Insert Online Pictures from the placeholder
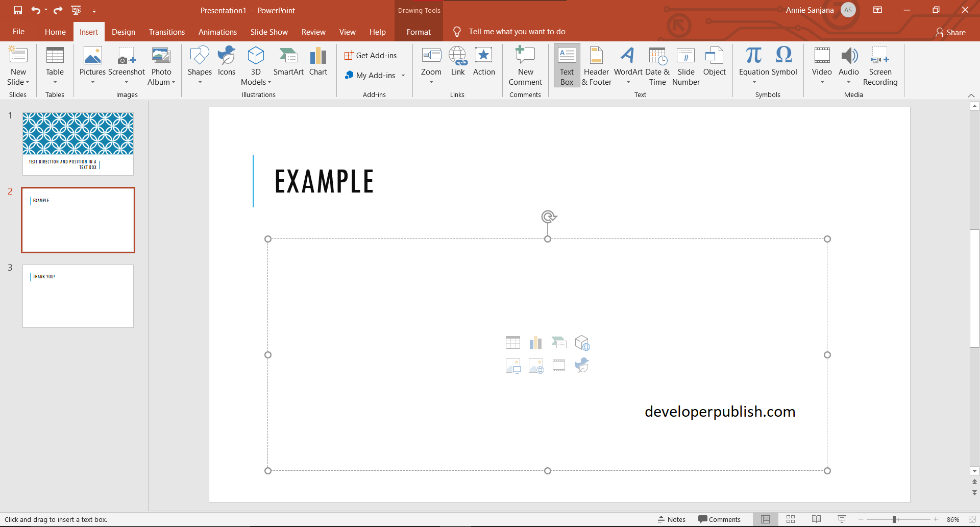Screen dimensions: 980x527 click(536, 366)
